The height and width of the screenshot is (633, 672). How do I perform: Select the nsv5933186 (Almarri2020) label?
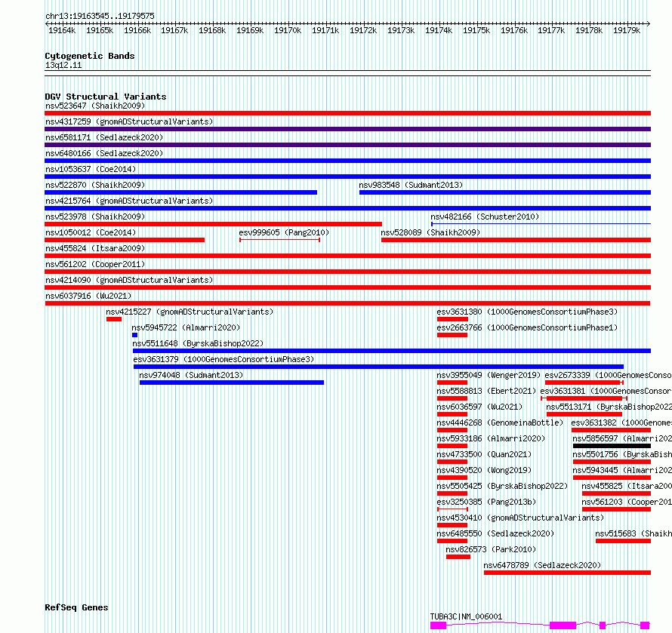click(x=491, y=438)
